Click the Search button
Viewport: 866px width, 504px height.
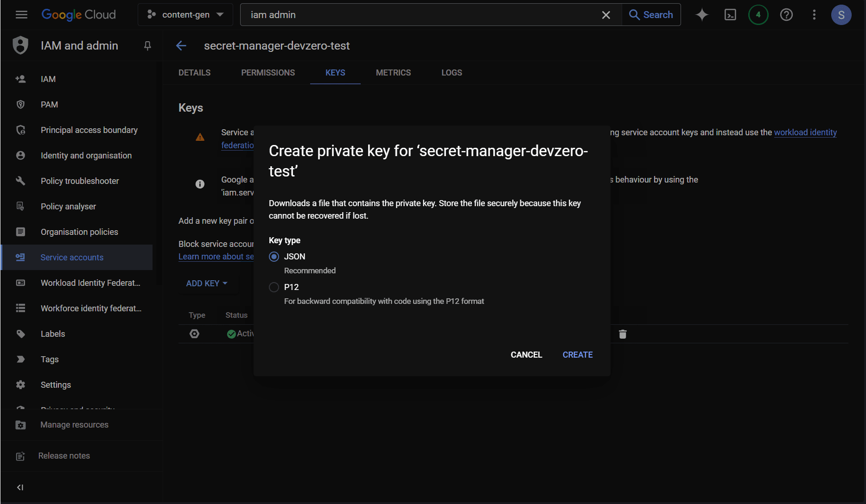click(651, 15)
